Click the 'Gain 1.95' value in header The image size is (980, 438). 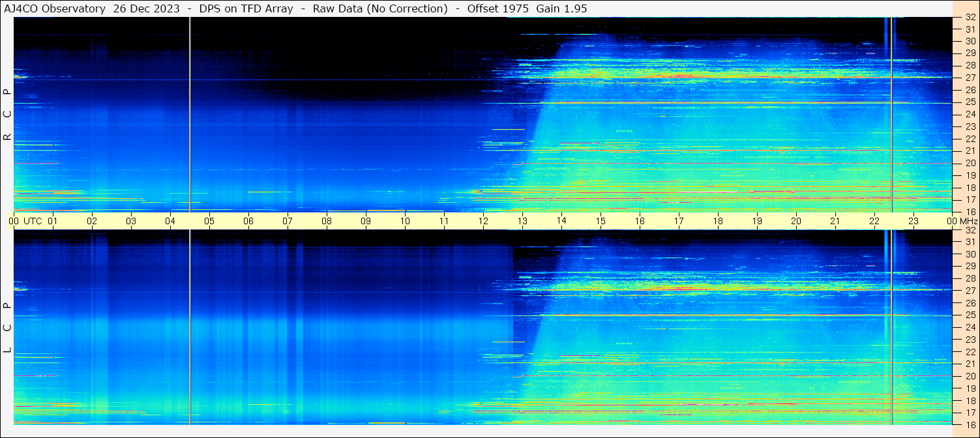pyautogui.click(x=562, y=8)
